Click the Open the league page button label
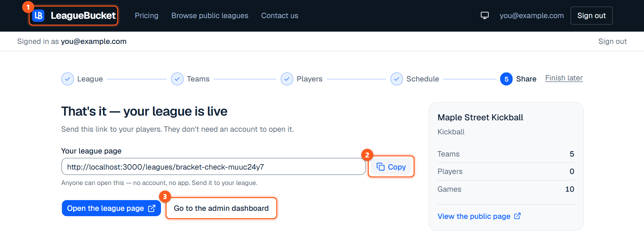 click(x=105, y=208)
